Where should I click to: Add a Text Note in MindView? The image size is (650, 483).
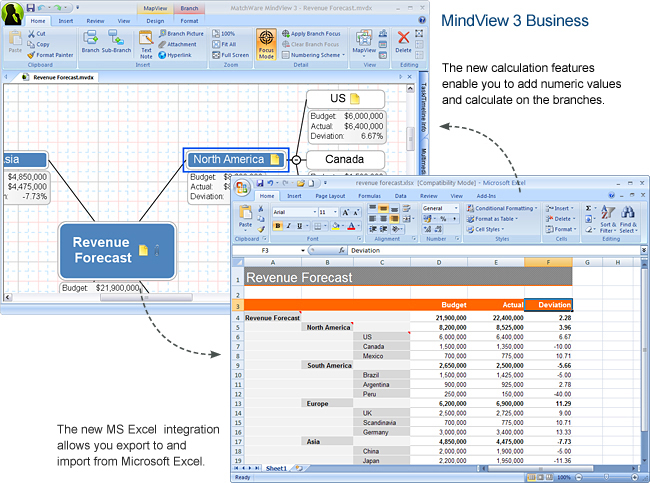click(x=146, y=44)
